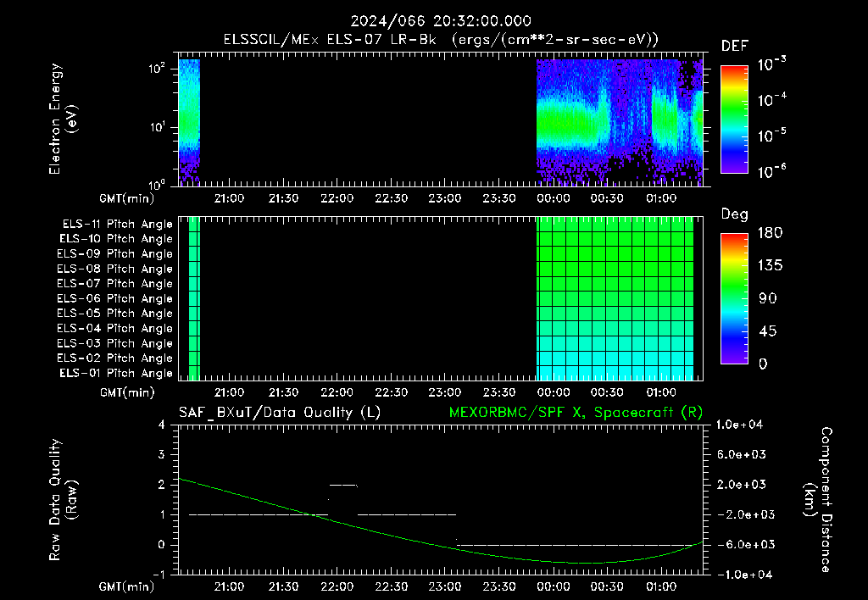This screenshot has height=600, width=868.
Task: Click the SAF_BXuT/Data Quality (L) legend
Action: (x=280, y=413)
